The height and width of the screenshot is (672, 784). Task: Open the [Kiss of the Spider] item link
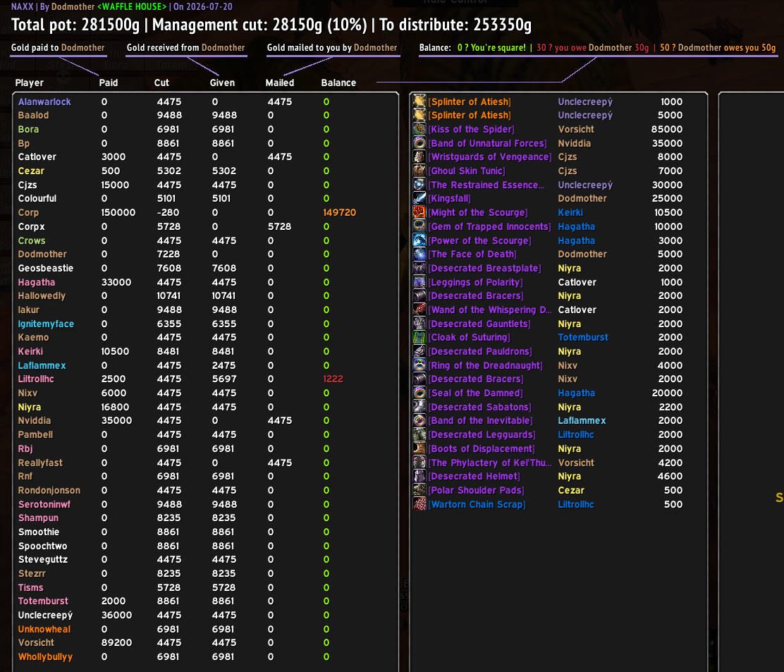[x=470, y=129]
